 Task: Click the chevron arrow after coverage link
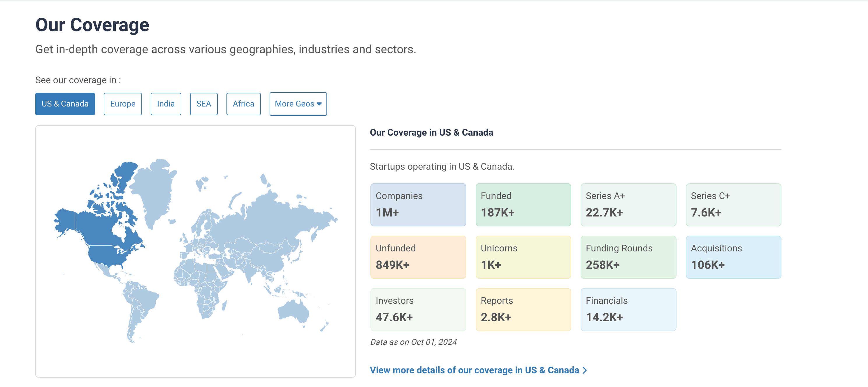tap(585, 370)
